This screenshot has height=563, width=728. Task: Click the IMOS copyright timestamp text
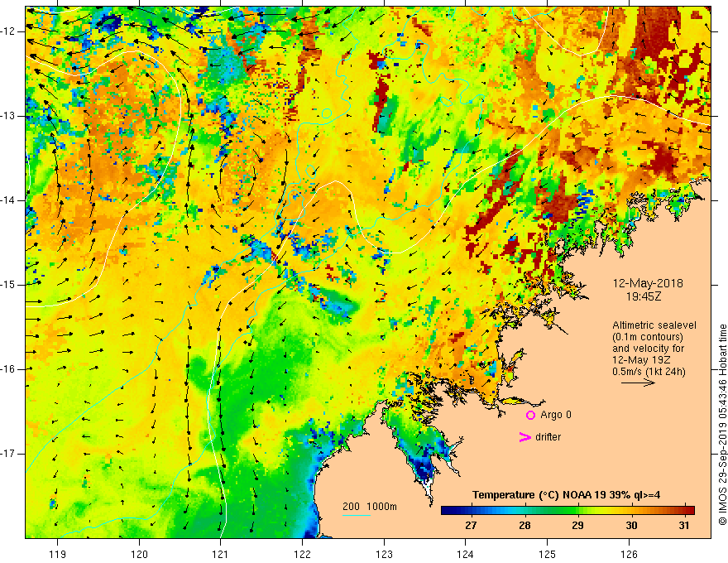click(x=722, y=425)
